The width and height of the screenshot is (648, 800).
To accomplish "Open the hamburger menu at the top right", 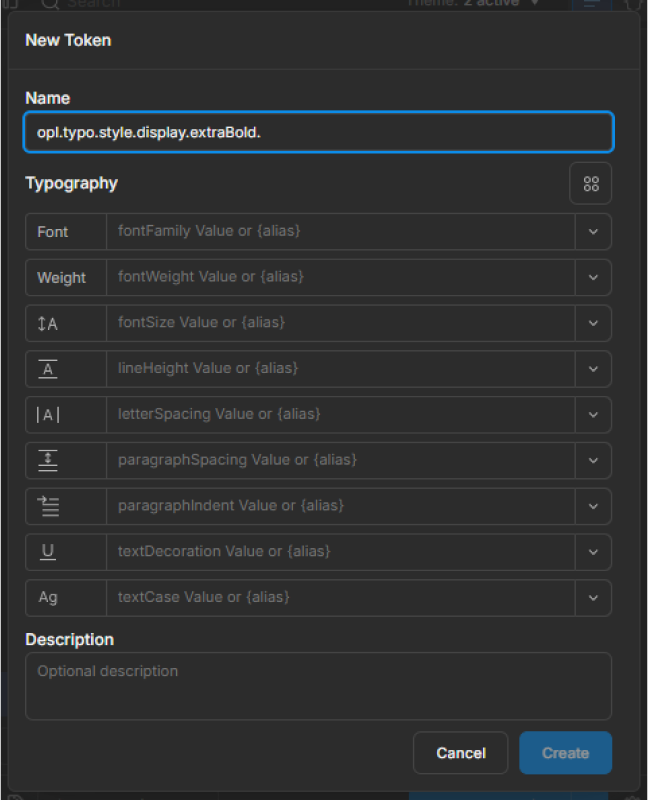I will [592, 5].
